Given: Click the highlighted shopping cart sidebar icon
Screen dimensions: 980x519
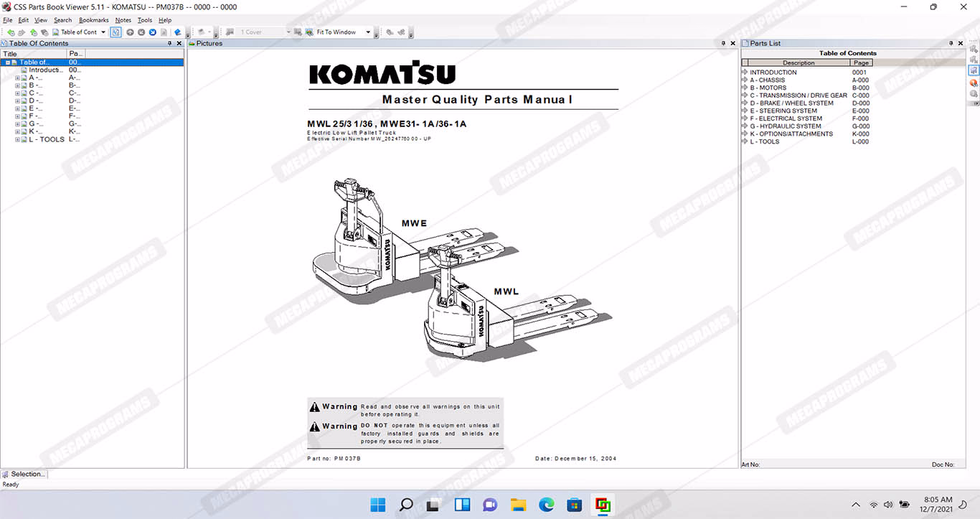Looking at the screenshot, I should [x=974, y=71].
